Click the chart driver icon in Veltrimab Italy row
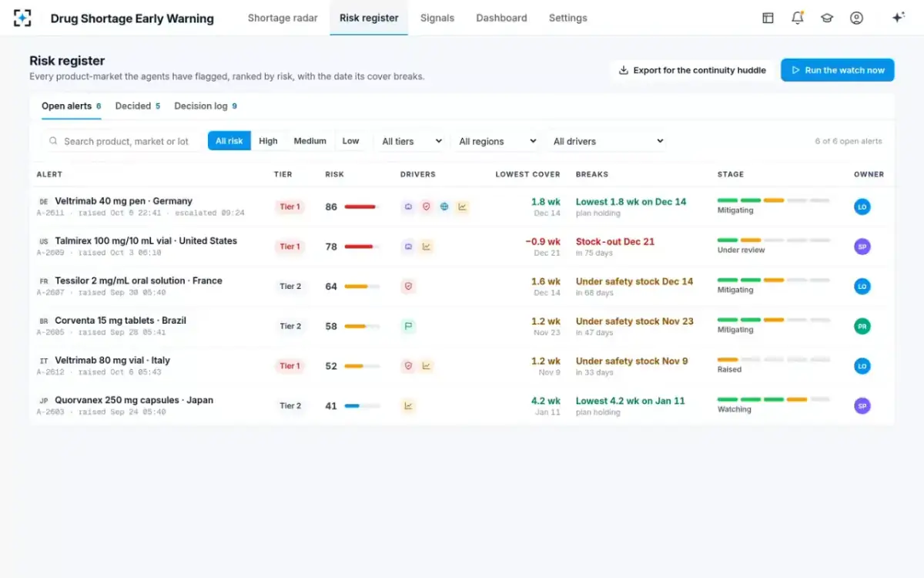The height and width of the screenshot is (578, 924). pyautogui.click(x=426, y=366)
